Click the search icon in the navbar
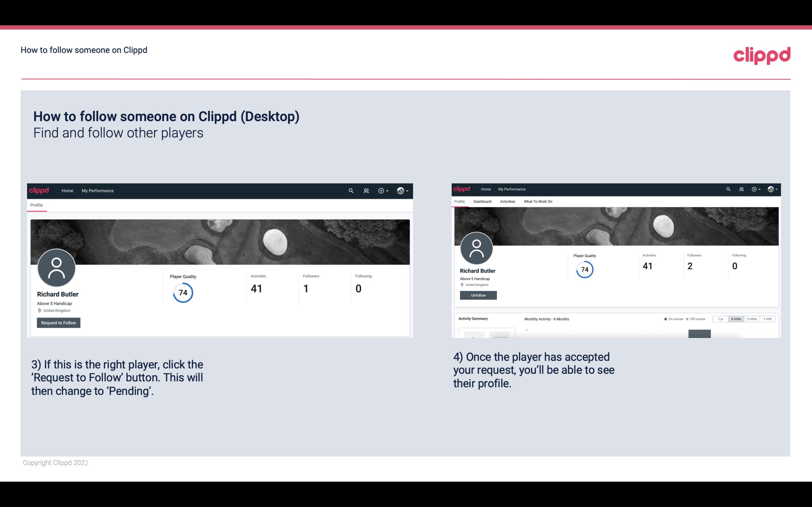Viewport: 812px width, 507px height. coord(351,190)
